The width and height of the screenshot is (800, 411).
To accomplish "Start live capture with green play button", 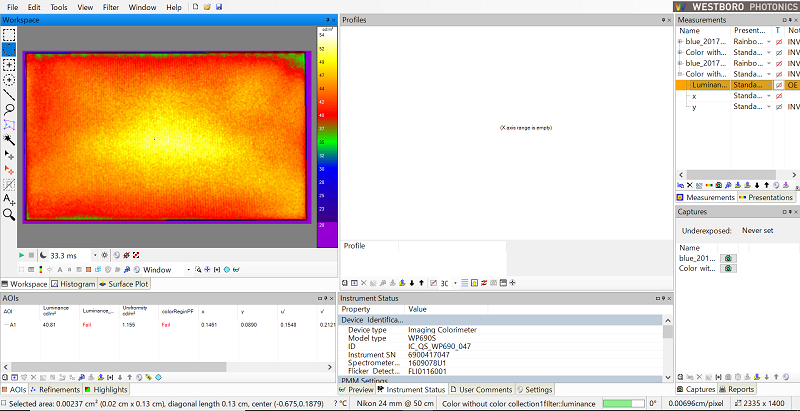I will click(21, 255).
